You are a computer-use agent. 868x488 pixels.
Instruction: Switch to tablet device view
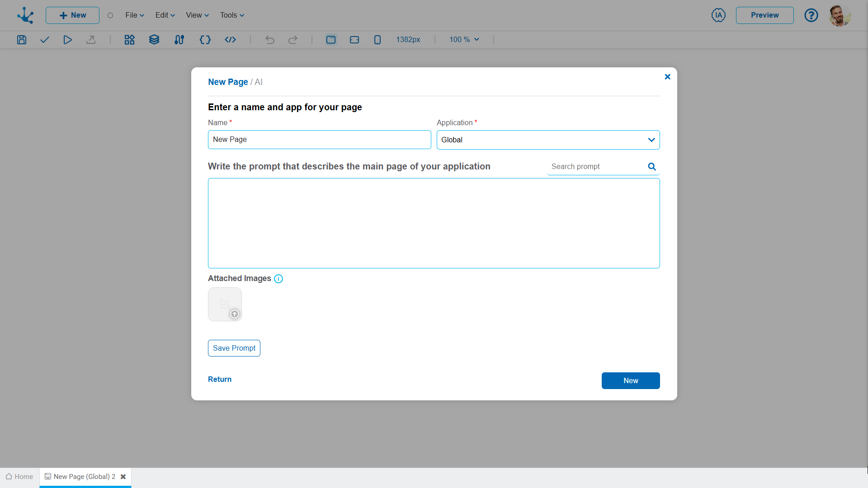[x=354, y=40]
